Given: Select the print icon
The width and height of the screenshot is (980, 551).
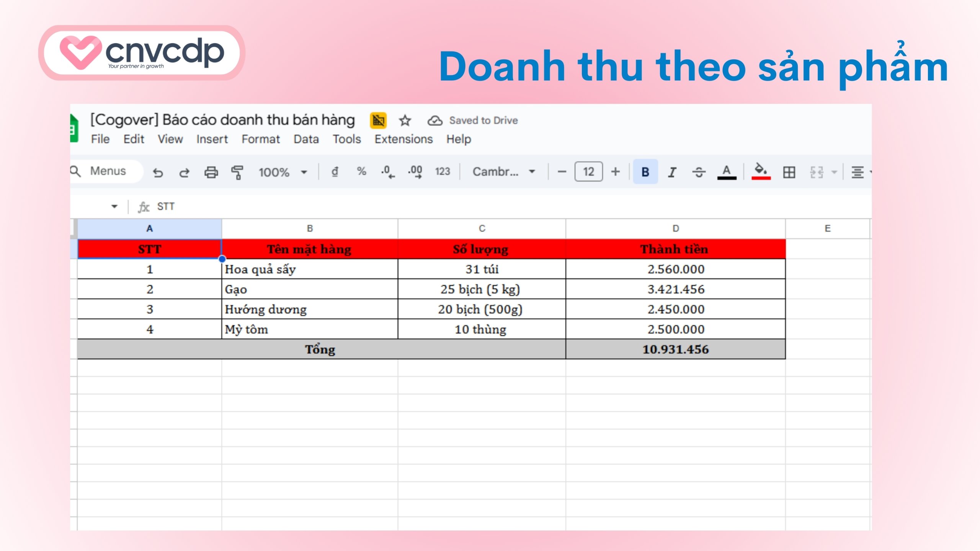Looking at the screenshot, I should 212,172.
